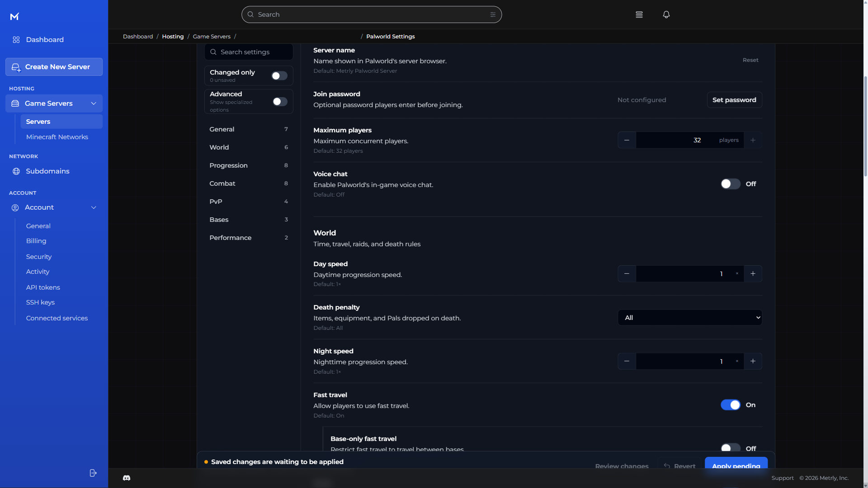Click the logout icon in sidebar
Screen dimensions: 868x488
(93, 473)
